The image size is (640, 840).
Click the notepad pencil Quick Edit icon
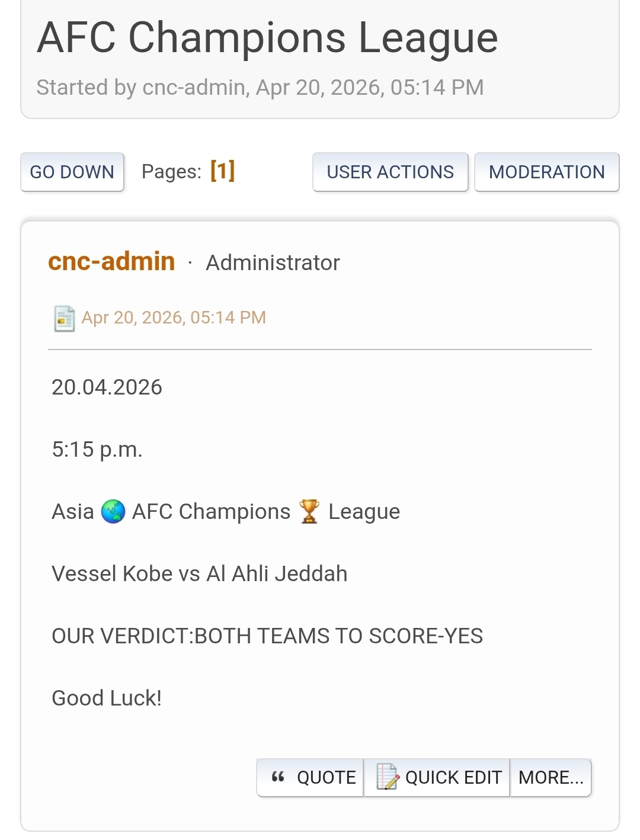coord(387,777)
